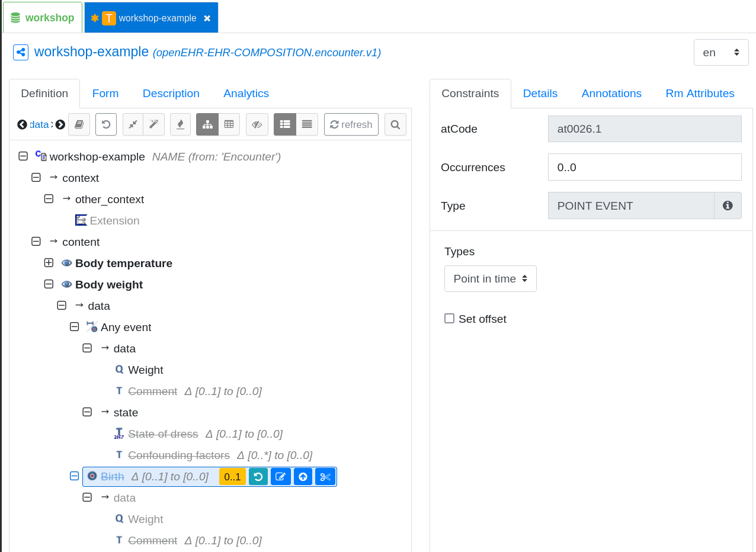Click the yellow 0..1 occurrences badge on Birth
This screenshot has width=756, height=552.
[232, 476]
